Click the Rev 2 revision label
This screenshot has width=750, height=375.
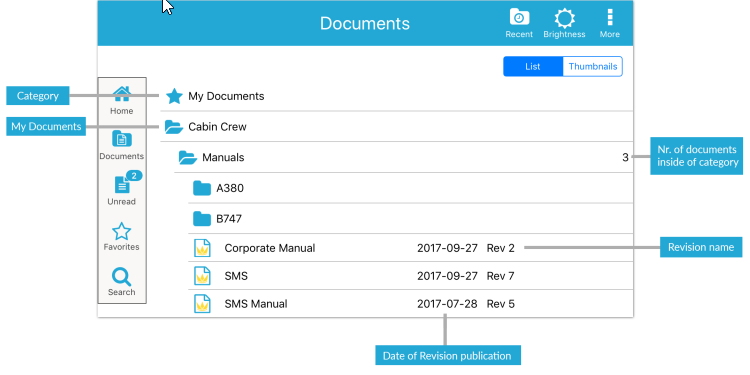[x=501, y=248]
